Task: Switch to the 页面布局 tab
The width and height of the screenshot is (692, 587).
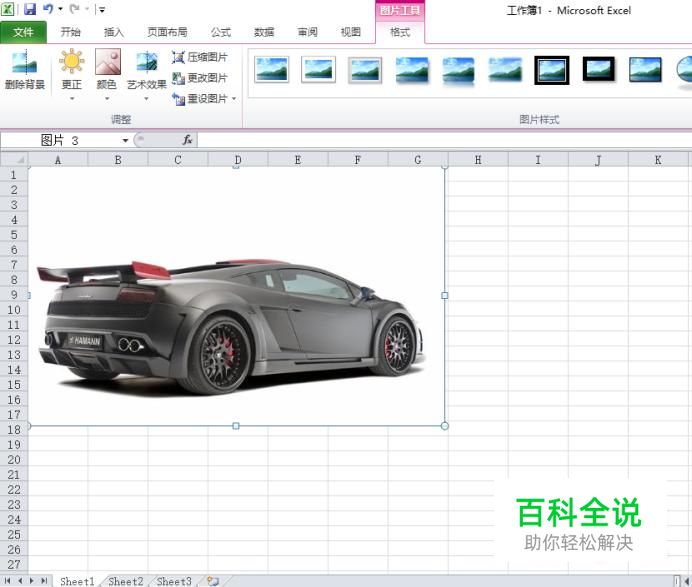Action: (167, 32)
